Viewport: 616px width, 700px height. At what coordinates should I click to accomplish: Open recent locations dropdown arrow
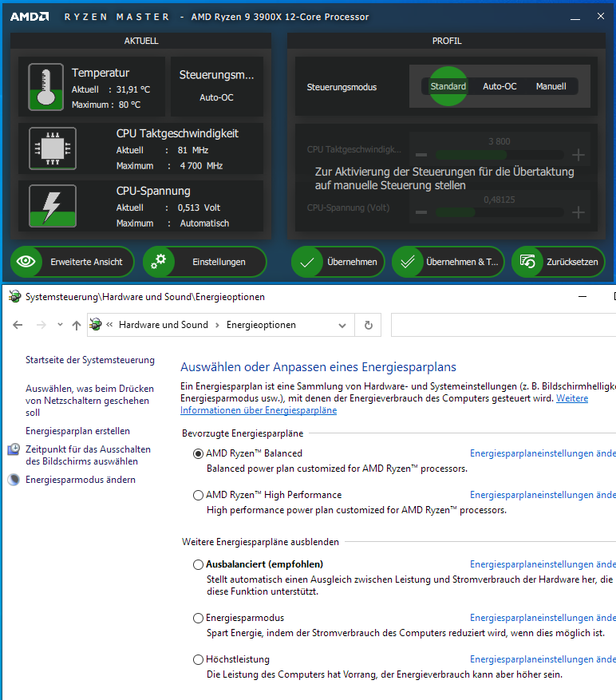(x=61, y=325)
